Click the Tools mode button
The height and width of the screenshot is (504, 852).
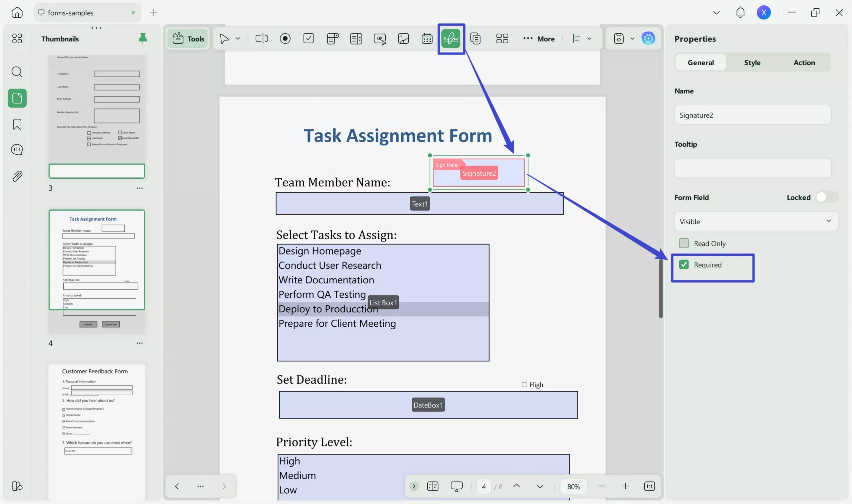point(188,39)
